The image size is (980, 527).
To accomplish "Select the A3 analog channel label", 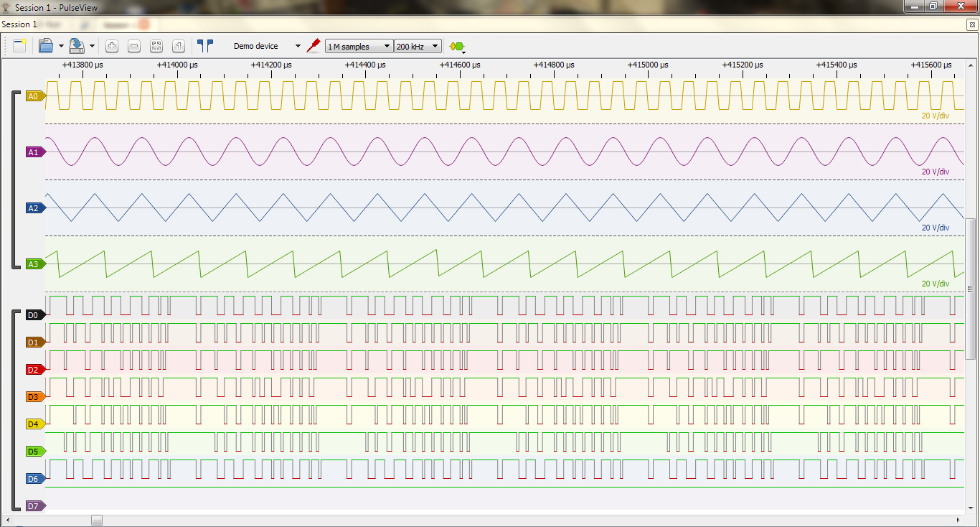I will 35,263.
